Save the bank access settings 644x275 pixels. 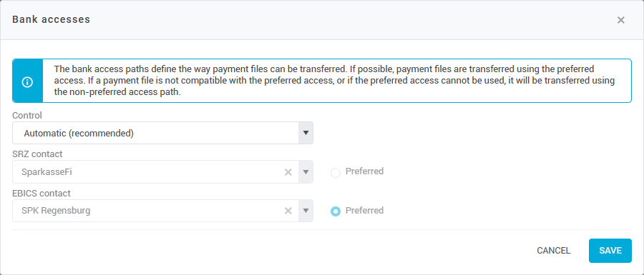(610, 251)
